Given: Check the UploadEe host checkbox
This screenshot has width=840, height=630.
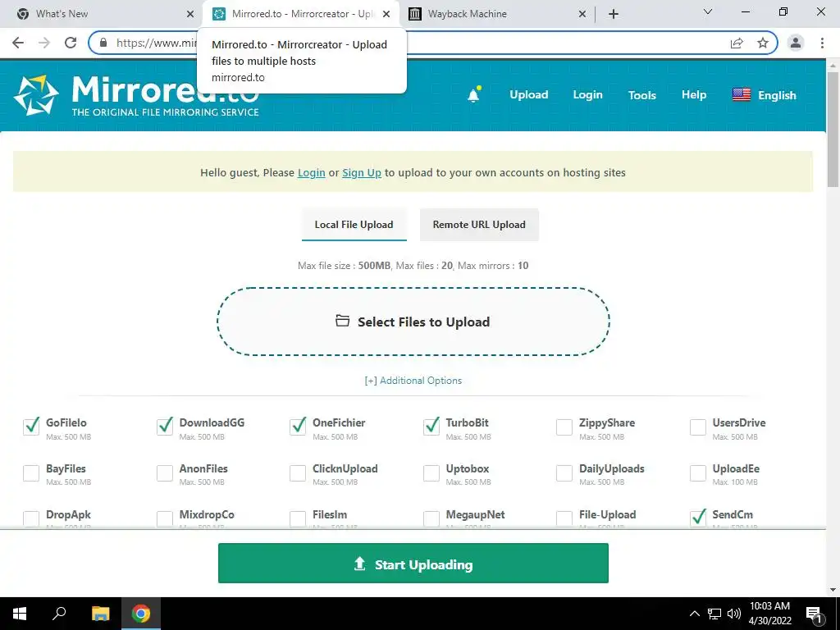Looking at the screenshot, I should click(697, 473).
